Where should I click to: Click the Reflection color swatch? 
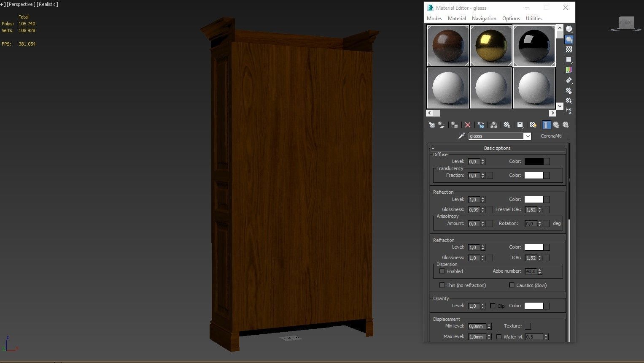[x=534, y=200]
